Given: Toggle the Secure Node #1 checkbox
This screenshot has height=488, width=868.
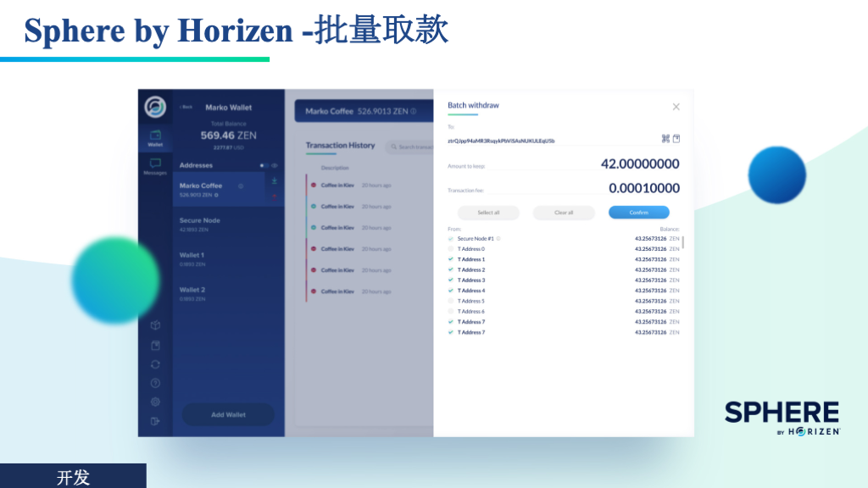Looking at the screenshot, I should [451, 239].
